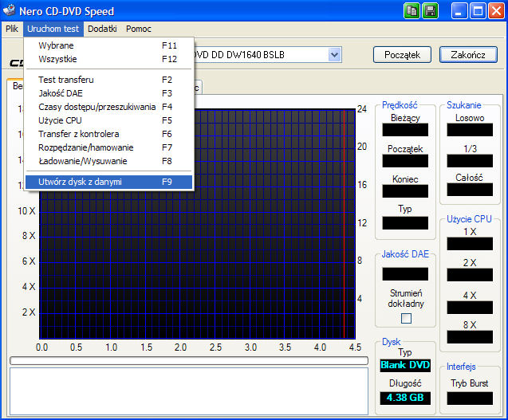Image resolution: width=508 pixels, height=420 pixels.
Task: Click the Początek button
Action: [x=402, y=55]
